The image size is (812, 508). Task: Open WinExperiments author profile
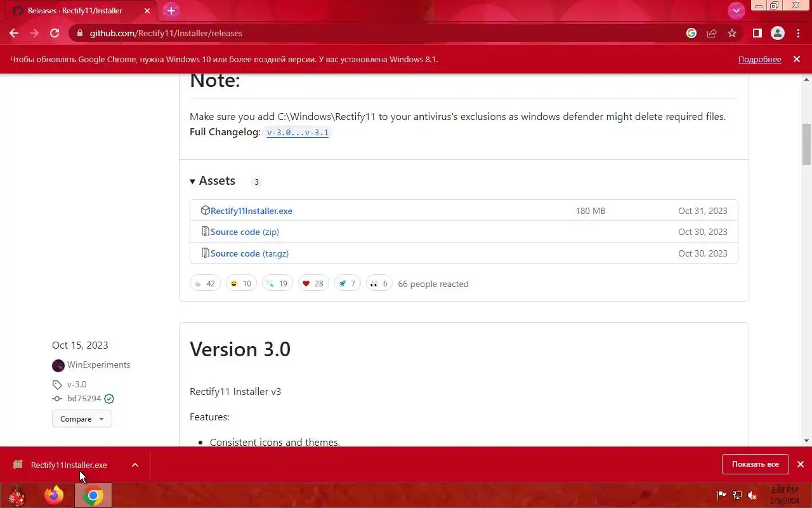98,364
